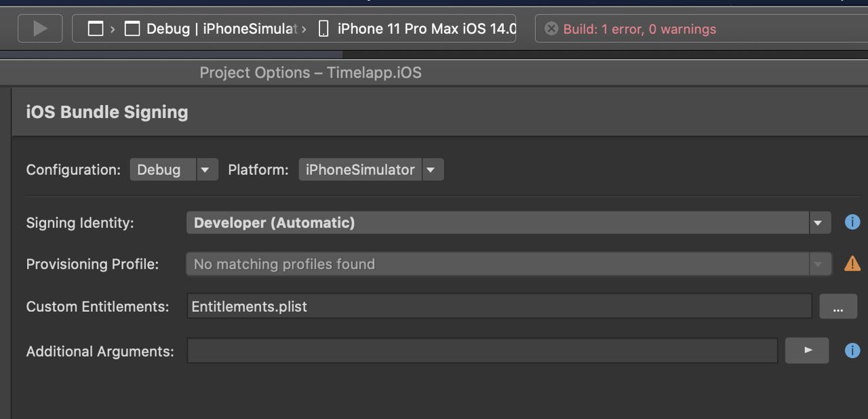Expand the Platform iPhoneSimulator dropdown arrow
This screenshot has height=419, width=868.
431,169
